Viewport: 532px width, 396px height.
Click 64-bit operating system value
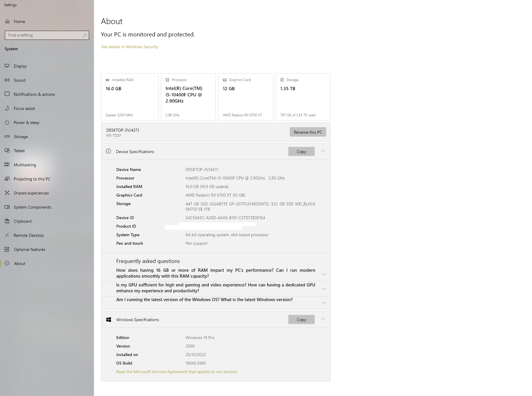click(227, 235)
